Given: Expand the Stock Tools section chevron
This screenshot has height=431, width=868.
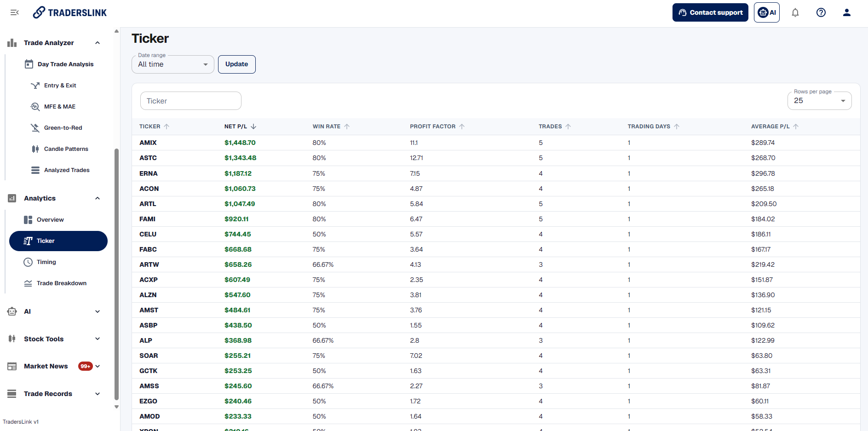Looking at the screenshot, I should (98, 339).
